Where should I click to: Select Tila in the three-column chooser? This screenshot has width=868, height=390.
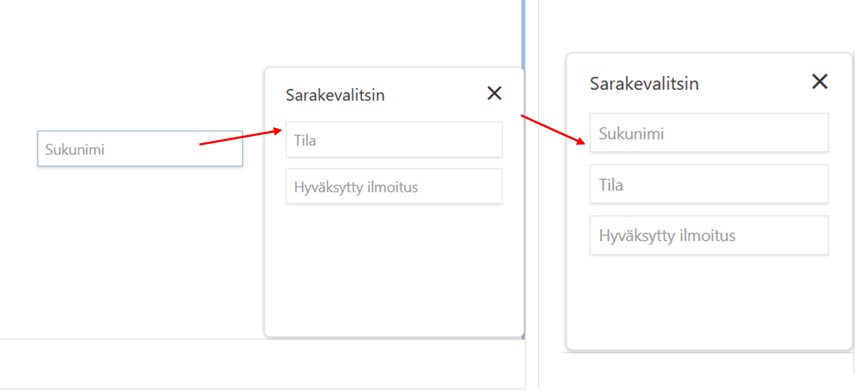[x=709, y=184]
